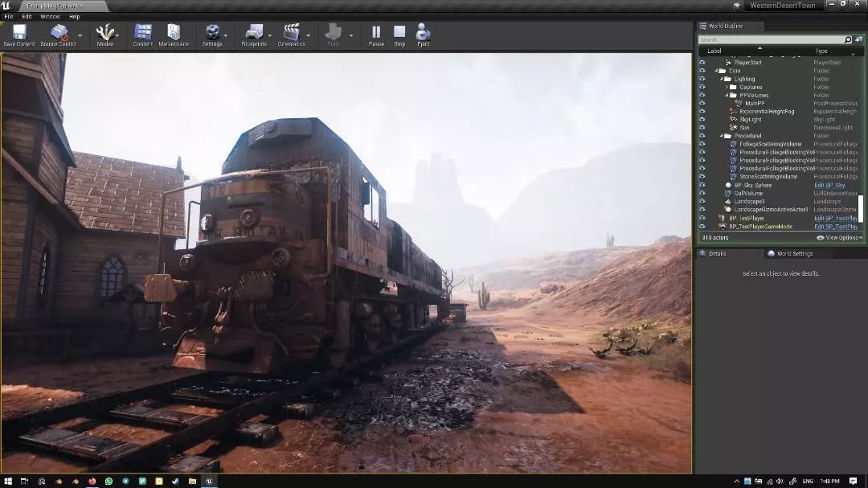Open WhatsApp from the taskbar
This screenshot has height=488, width=868.
pos(108,481)
